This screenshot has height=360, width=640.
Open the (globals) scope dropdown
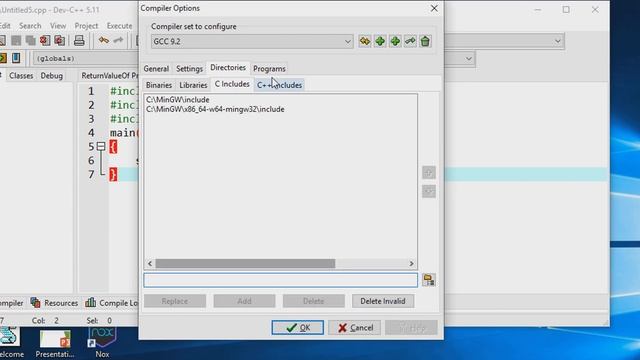point(86,58)
